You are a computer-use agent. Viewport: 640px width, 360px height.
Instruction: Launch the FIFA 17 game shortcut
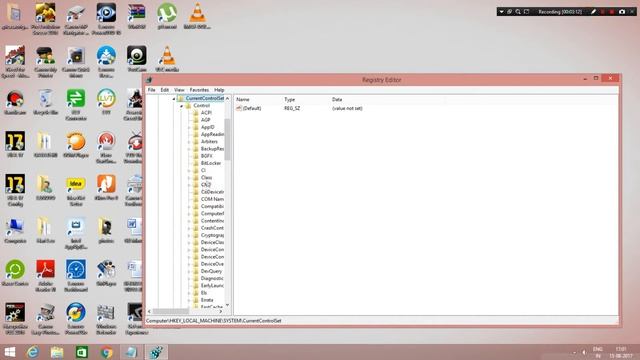pyautogui.click(x=15, y=145)
